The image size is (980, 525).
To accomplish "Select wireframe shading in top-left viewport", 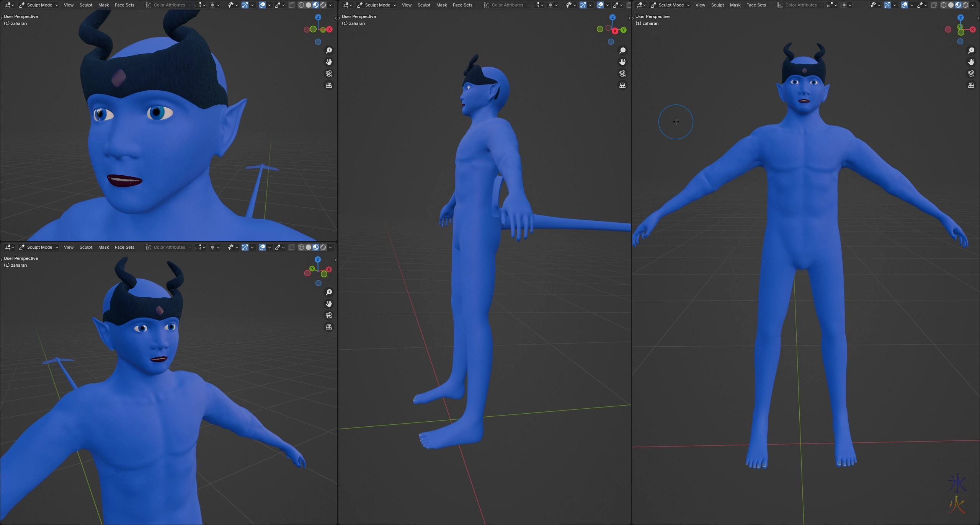I will pyautogui.click(x=301, y=5).
